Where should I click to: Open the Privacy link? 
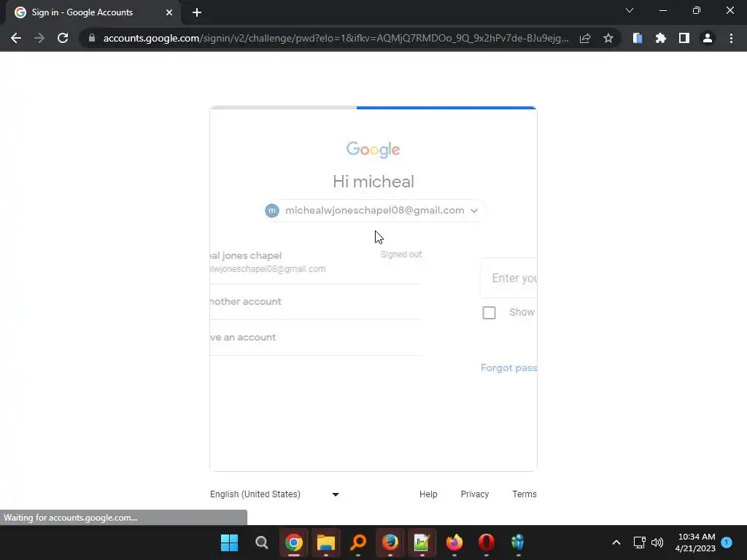click(x=474, y=494)
